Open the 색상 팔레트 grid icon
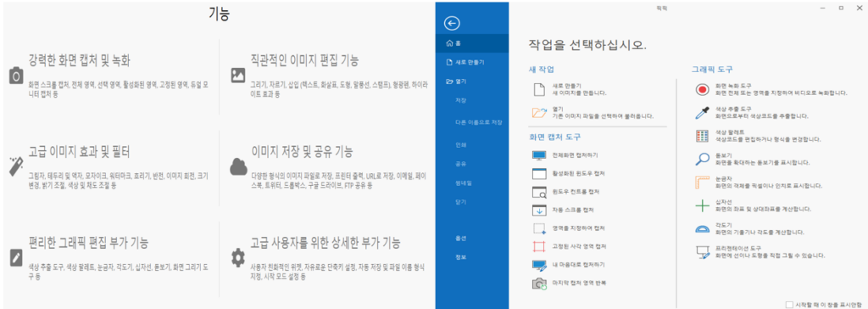Viewport: 868px width, 309px height. click(x=702, y=136)
